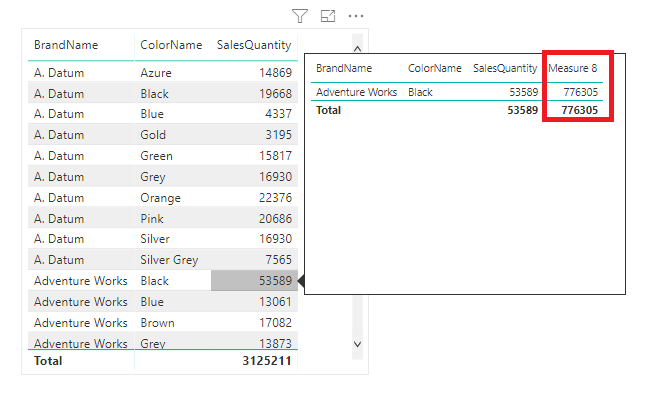Select the 19668 sales value

click(x=275, y=94)
